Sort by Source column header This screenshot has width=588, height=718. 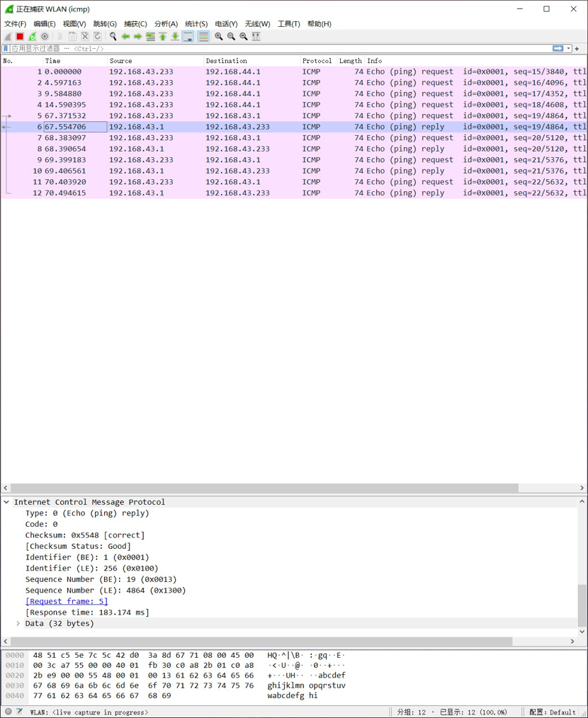coord(155,61)
